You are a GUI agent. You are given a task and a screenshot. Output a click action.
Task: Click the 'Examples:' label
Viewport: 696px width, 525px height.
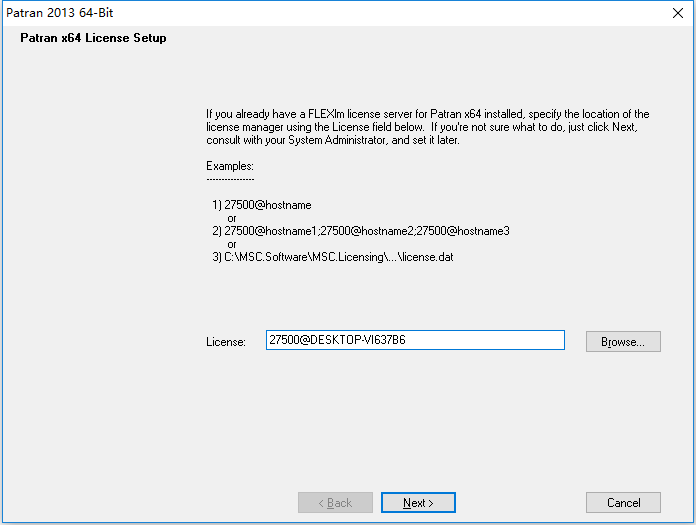coord(230,166)
